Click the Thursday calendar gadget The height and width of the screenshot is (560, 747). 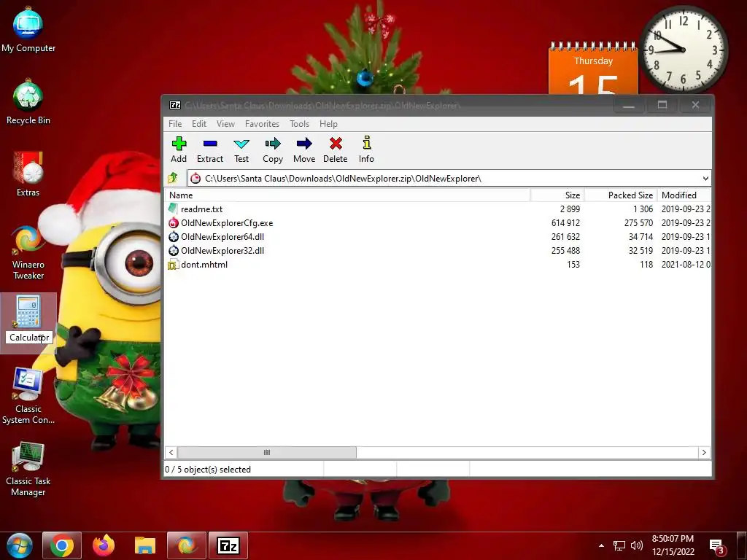click(x=593, y=68)
